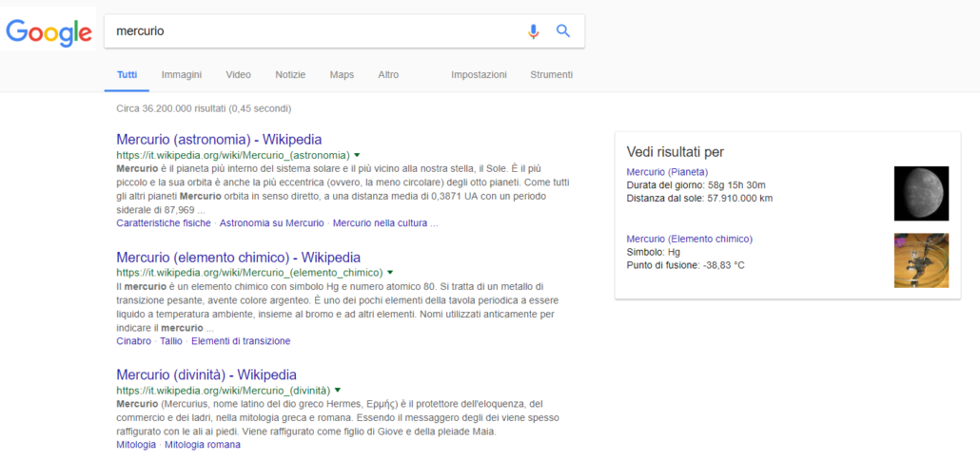The height and width of the screenshot is (461, 980).
Task: Click 'Punto di fusione: -38,83 °C' text
Action: 685,265
